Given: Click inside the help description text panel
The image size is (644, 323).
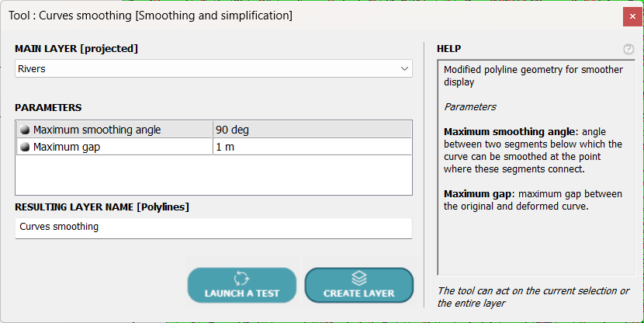Looking at the screenshot, I should pyautogui.click(x=535, y=241).
